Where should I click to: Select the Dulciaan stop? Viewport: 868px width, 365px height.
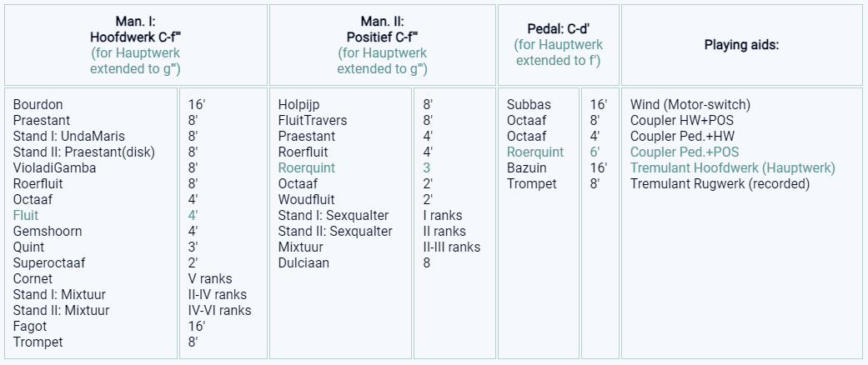(304, 263)
